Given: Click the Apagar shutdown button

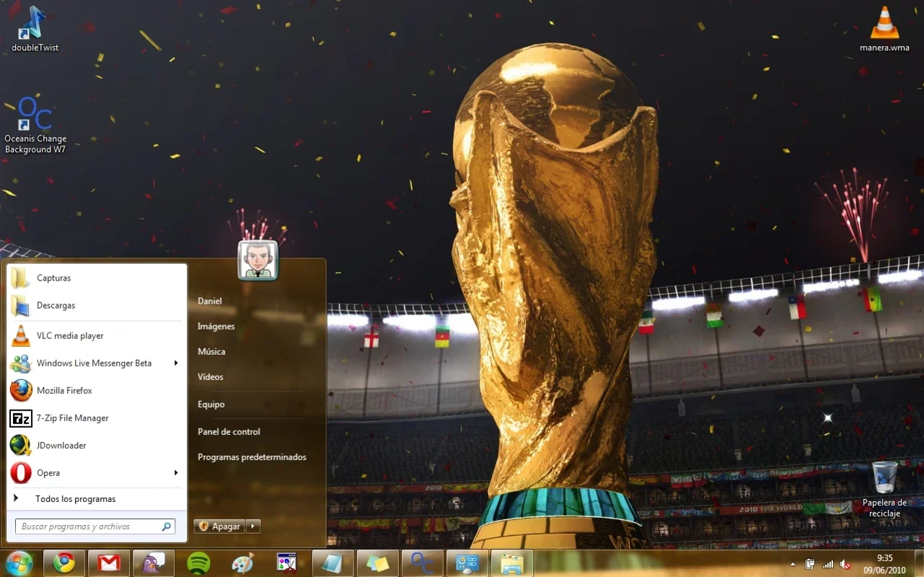Looking at the screenshot, I should coord(220,527).
